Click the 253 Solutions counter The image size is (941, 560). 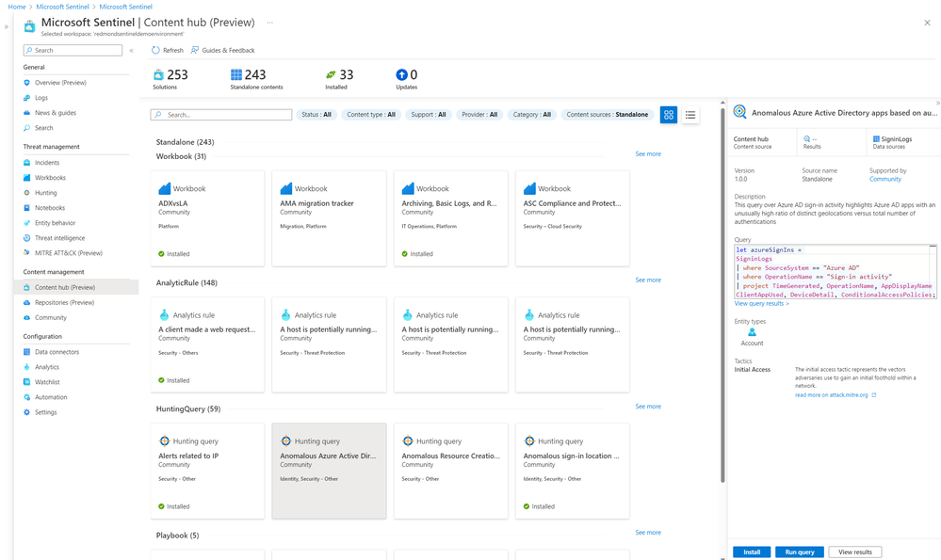coord(170,78)
